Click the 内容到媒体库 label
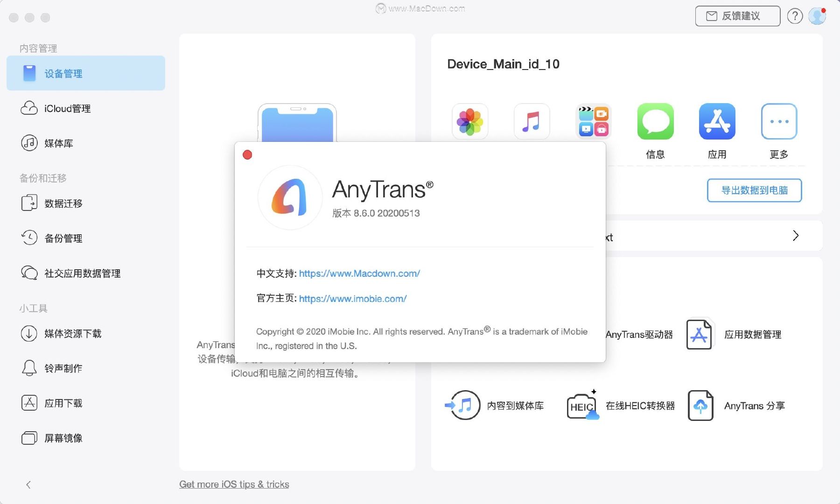The height and width of the screenshot is (504, 840). tap(515, 406)
